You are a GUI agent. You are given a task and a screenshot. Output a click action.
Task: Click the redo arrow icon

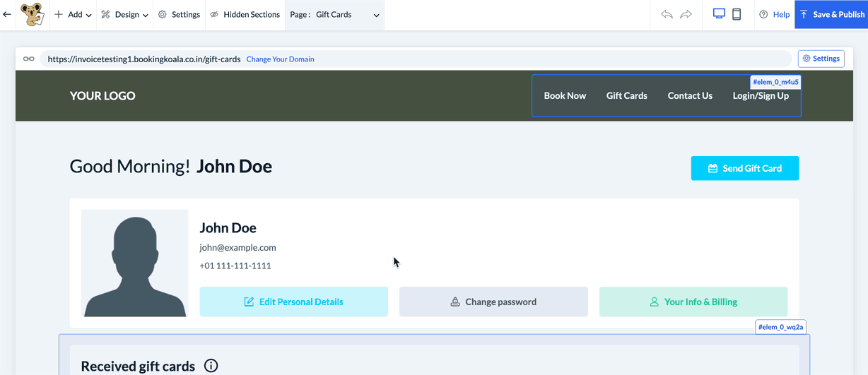click(686, 14)
